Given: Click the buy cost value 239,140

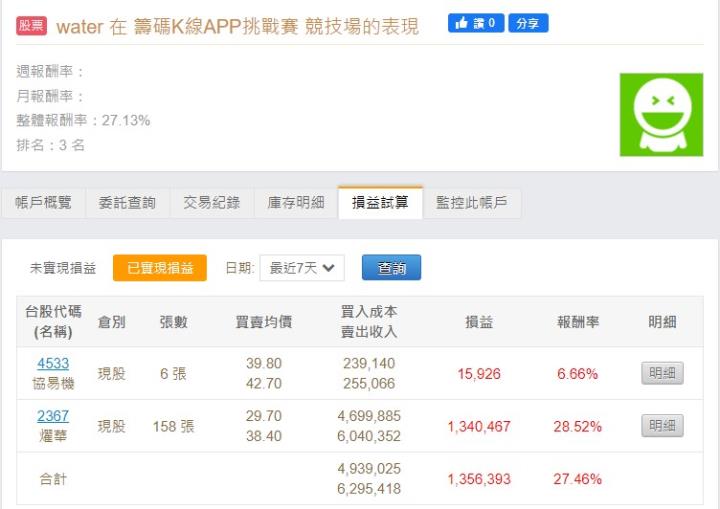Looking at the screenshot, I should [369, 363].
